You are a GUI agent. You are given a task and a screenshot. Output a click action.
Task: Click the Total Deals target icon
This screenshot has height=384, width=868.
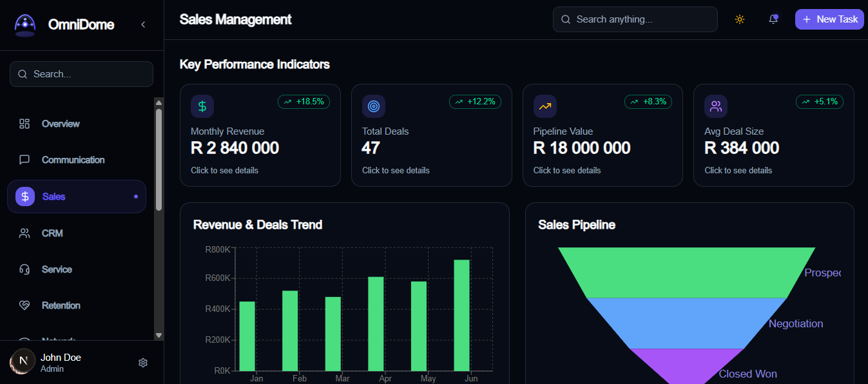[x=374, y=106]
